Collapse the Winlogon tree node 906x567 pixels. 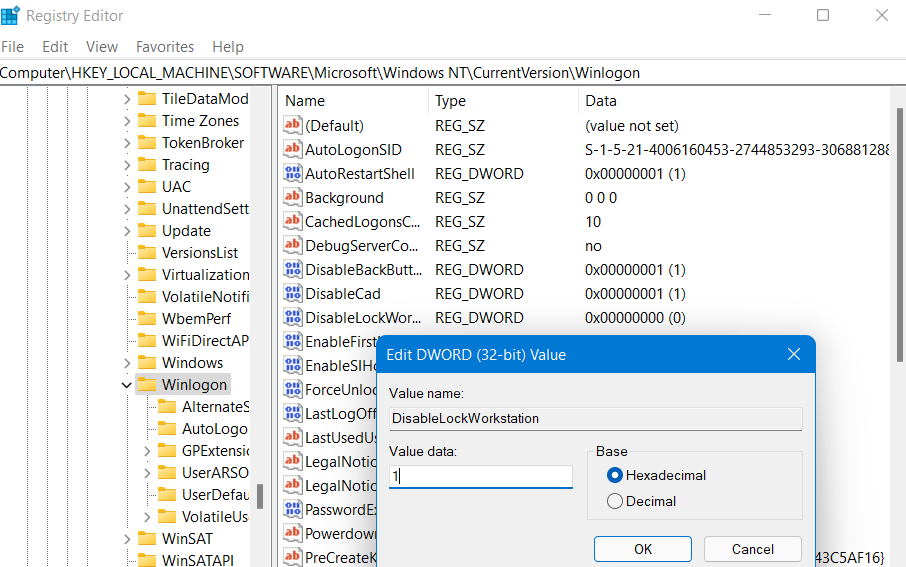[126, 385]
